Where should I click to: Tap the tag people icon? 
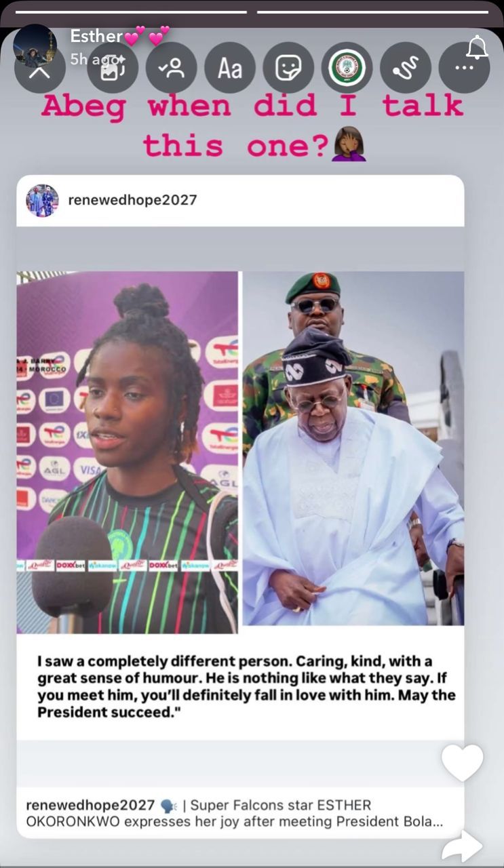172,68
